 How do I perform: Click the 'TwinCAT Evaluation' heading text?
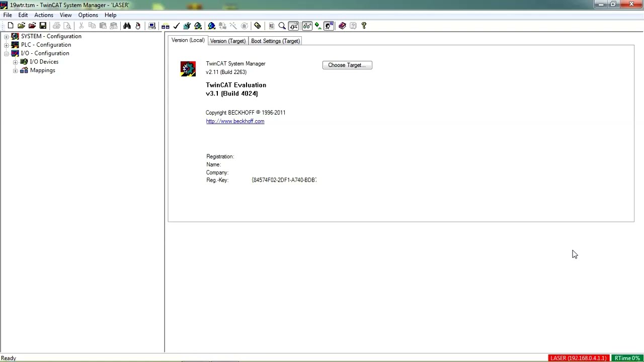[x=236, y=85]
